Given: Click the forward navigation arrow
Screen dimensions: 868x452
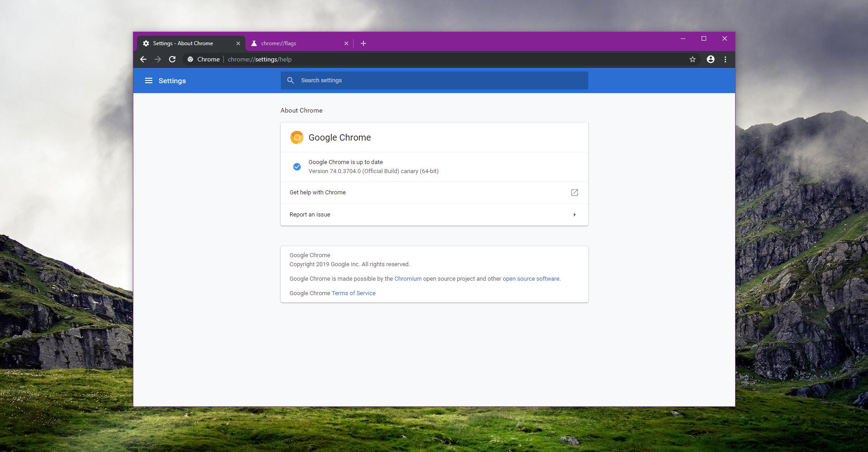Looking at the screenshot, I should (158, 59).
